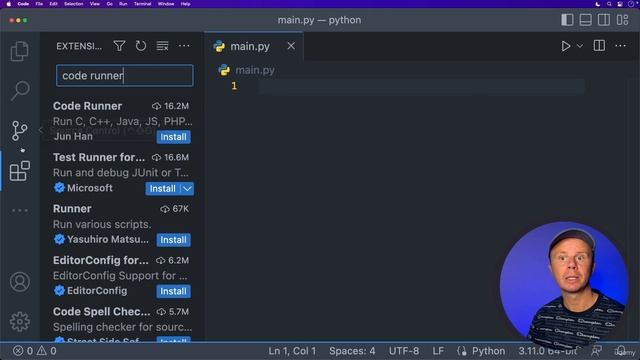Open the View menu
Viewport: 640px width, 360px height.
tap(95, 4)
